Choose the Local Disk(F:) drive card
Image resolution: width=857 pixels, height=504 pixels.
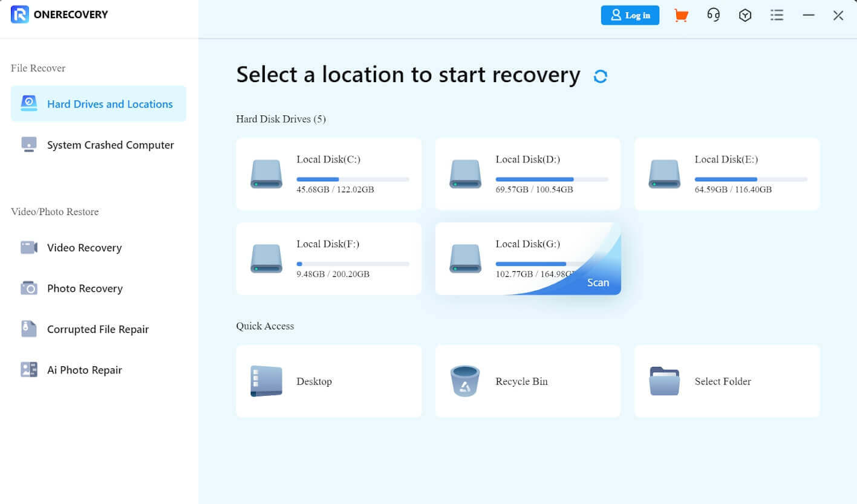(x=328, y=259)
